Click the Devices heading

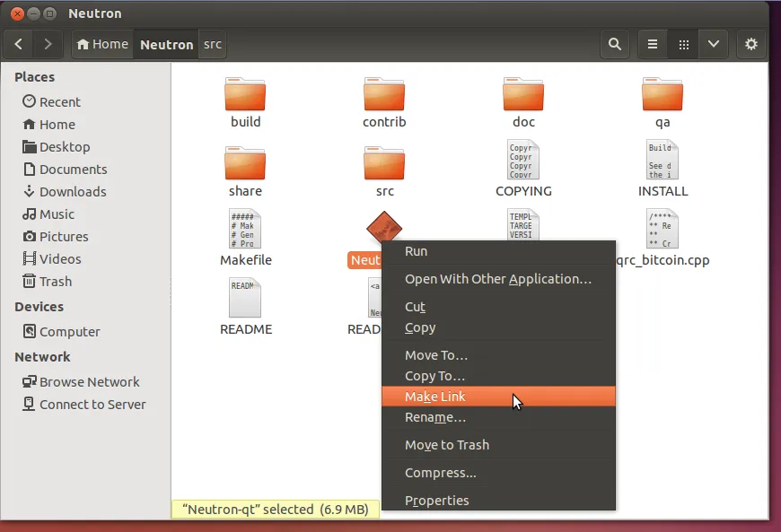(x=39, y=307)
